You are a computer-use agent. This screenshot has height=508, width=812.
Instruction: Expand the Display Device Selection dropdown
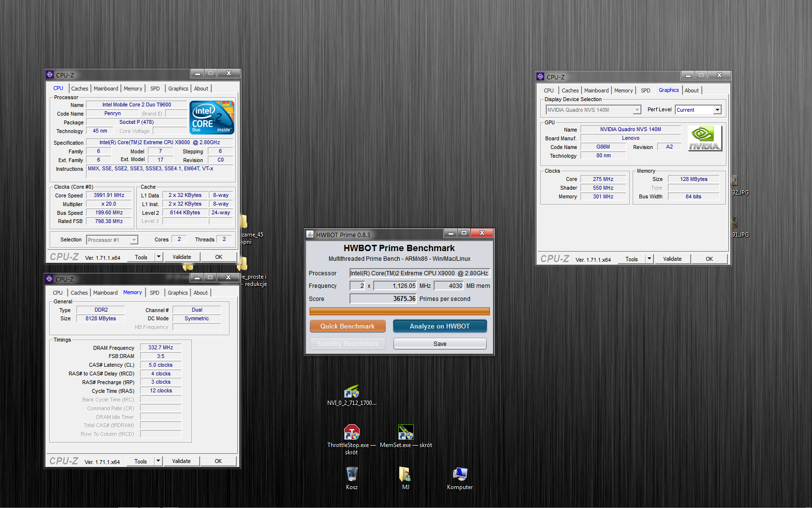(594, 110)
